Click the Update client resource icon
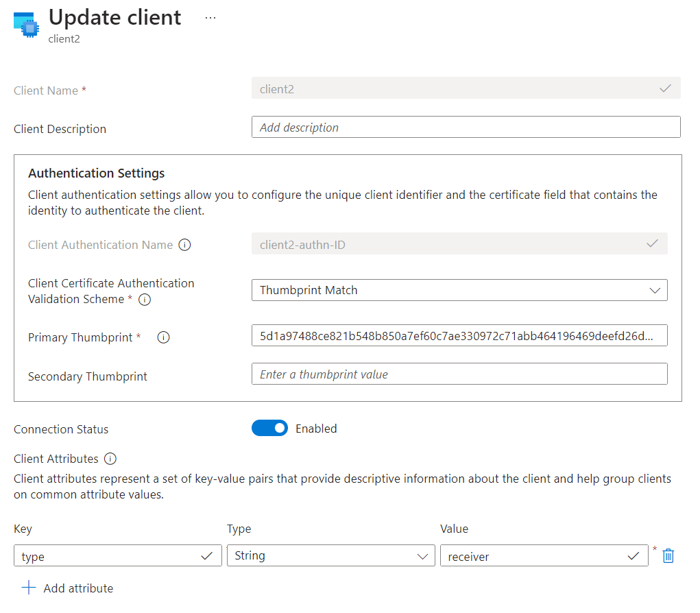Screen dimensions: 700x613 pyautogui.click(x=26, y=23)
